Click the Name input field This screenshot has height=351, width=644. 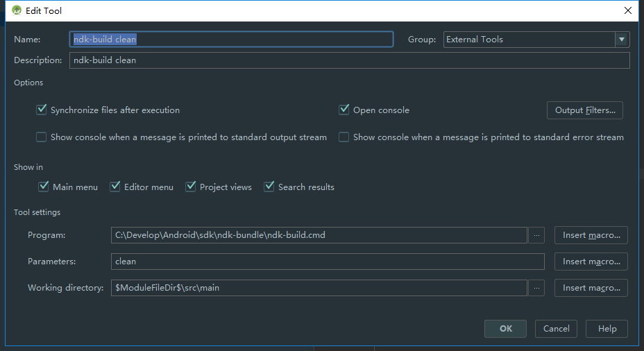(231, 40)
